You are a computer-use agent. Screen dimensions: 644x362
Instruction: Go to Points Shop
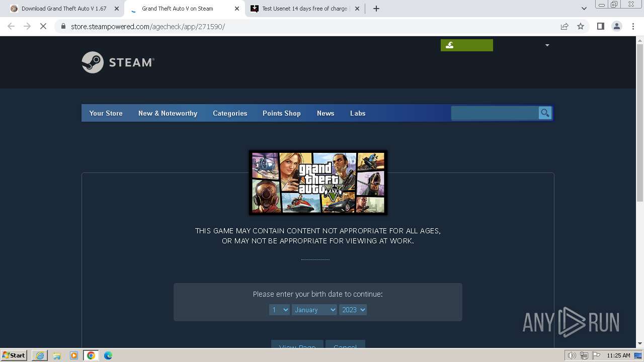pos(281,113)
